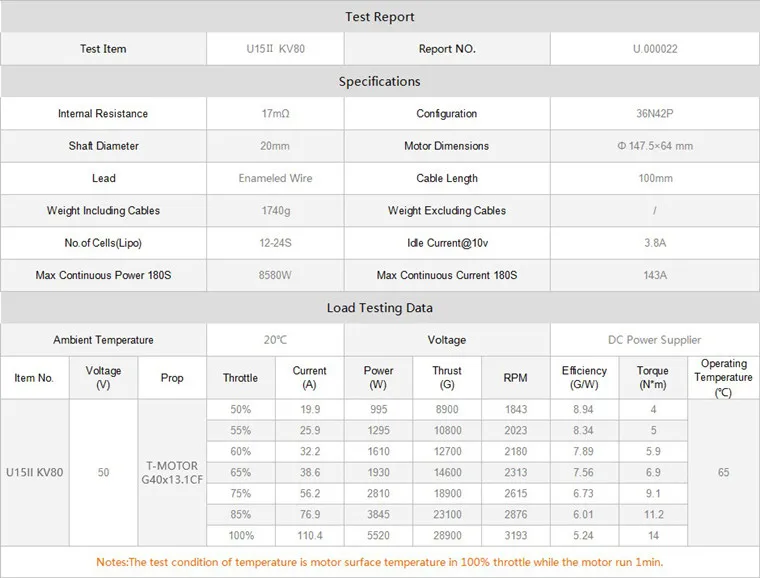Select the lead value 'Enameled Wire'
Image resolution: width=760 pixels, height=578 pixels.
275,178
